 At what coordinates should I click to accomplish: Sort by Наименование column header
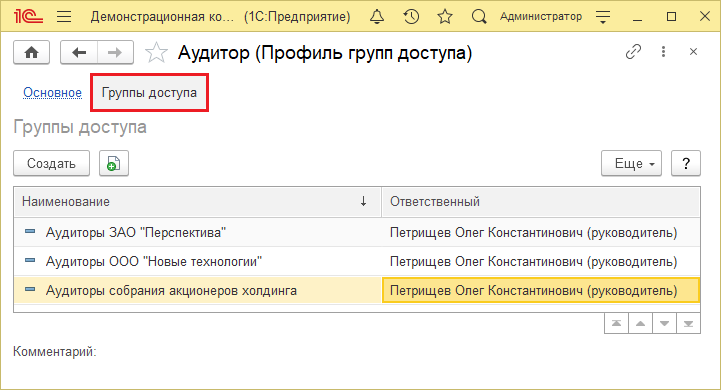click(198, 201)
